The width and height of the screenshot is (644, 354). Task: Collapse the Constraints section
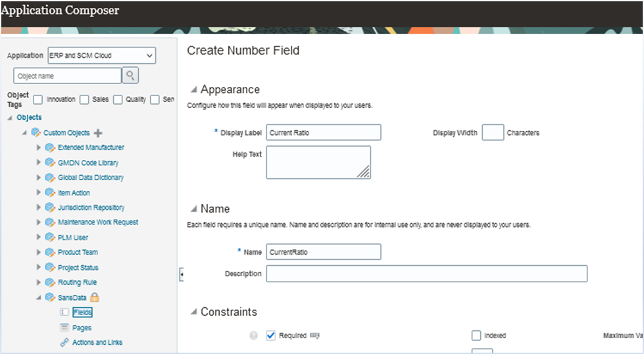[x=193, y=312]
